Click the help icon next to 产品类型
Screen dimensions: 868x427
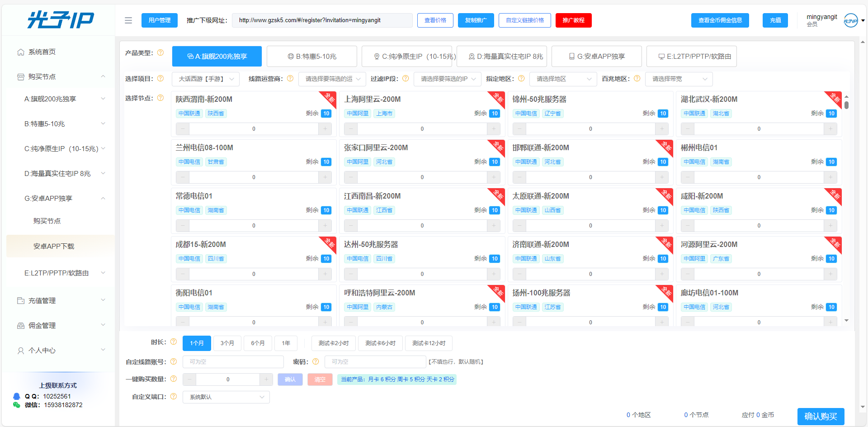point(160,52)
